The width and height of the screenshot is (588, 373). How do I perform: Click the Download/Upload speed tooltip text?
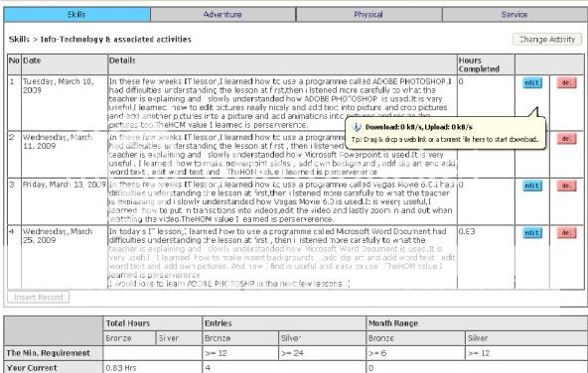click(x=419, y=127)
